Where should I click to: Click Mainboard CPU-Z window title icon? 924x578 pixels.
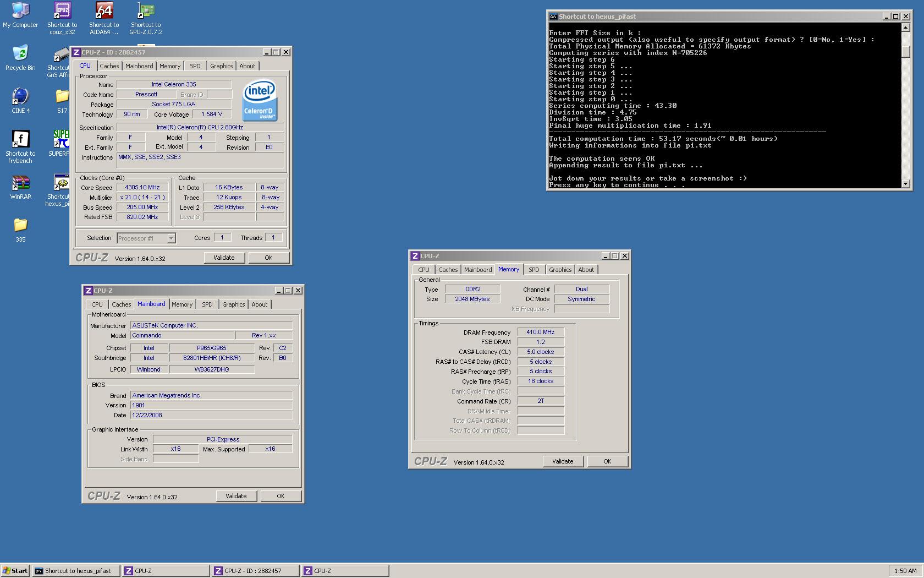point(89,291)
